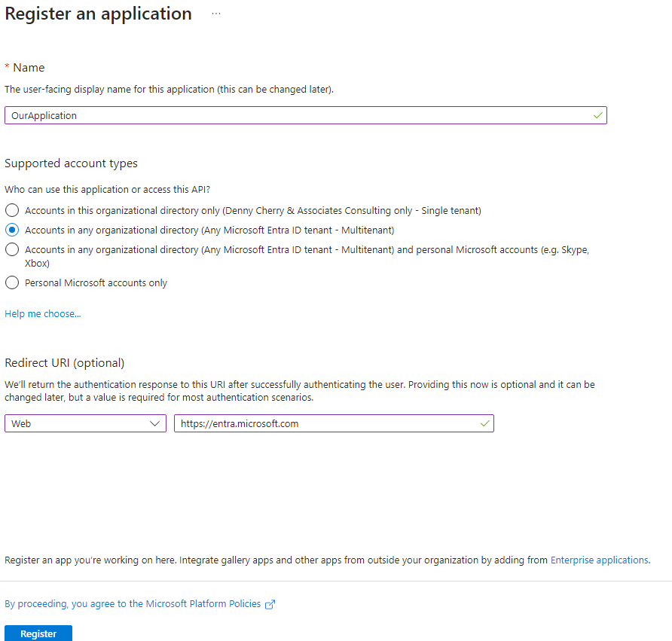Click the red required asterisk next to Name

coord(7,66)
